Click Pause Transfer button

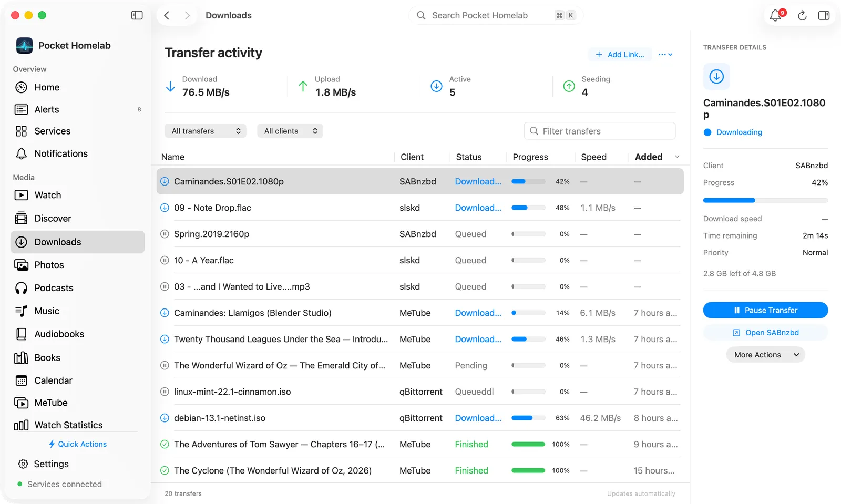(x=765, y=310)
